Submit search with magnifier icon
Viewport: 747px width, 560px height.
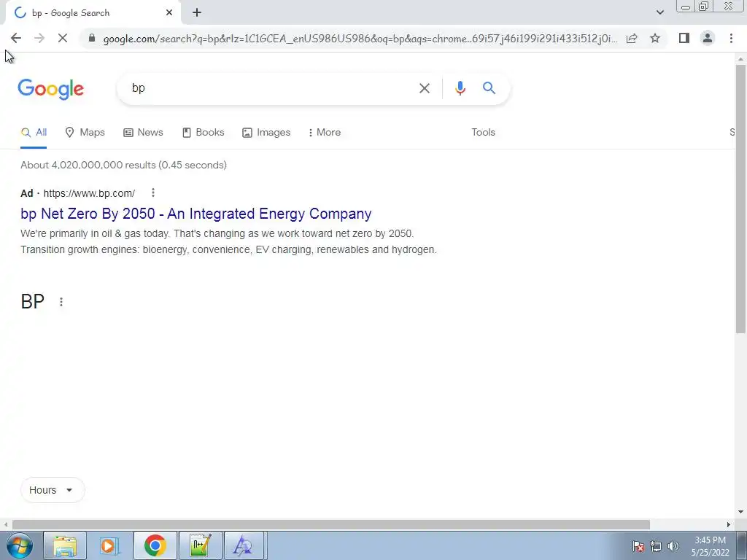489,87
